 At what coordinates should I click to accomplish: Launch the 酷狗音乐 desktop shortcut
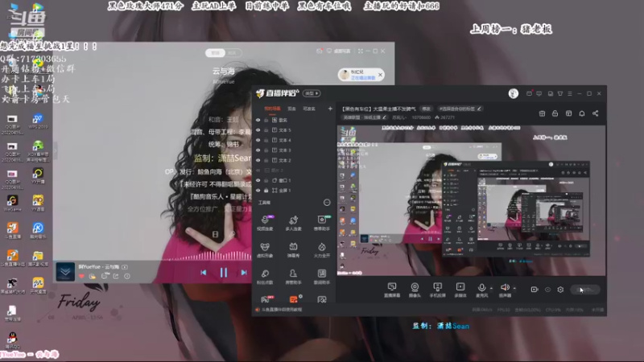pyautogui.click(x=38, y=230)
